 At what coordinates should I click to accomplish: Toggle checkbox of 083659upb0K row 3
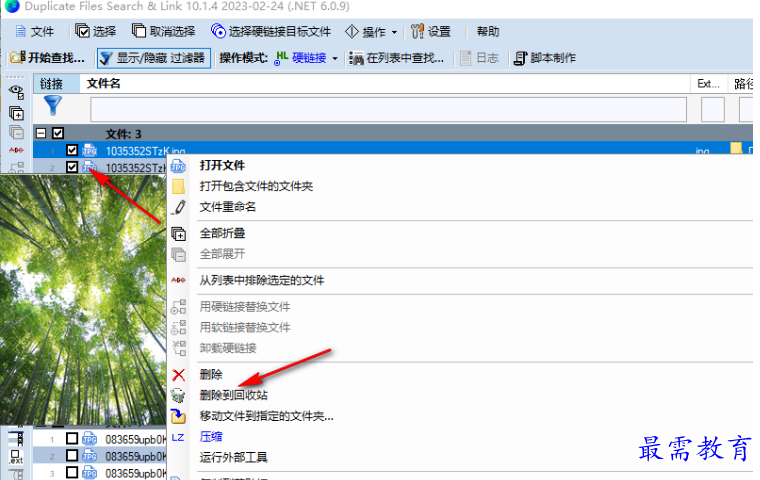(72, 472)
